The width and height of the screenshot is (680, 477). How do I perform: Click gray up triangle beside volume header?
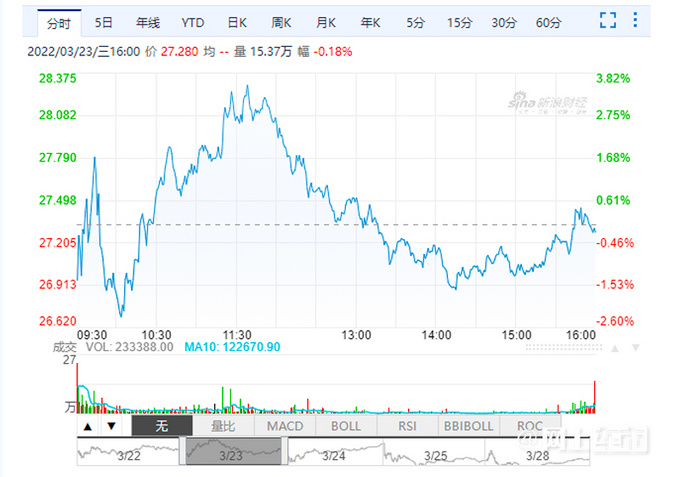coord(615,348)
